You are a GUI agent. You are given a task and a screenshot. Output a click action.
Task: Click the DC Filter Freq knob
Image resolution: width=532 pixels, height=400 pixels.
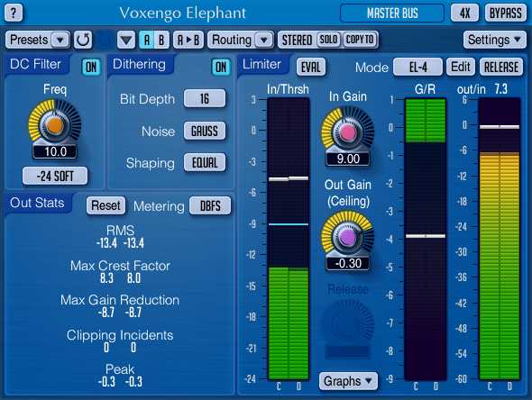pyautogui.click(x=55, y=125)
